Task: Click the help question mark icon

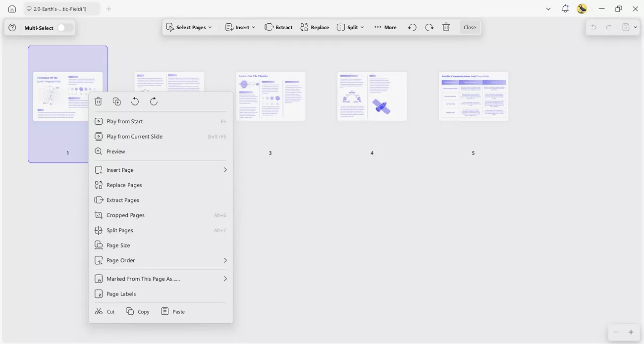Action: (x=11, y=27)
